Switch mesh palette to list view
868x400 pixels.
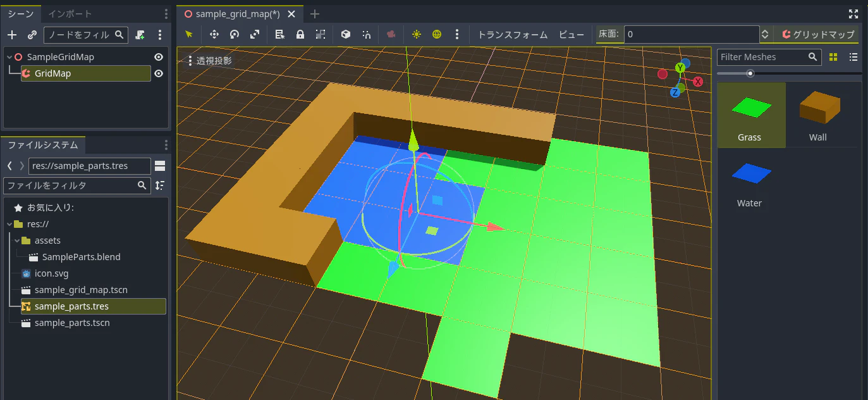point(853,57)
